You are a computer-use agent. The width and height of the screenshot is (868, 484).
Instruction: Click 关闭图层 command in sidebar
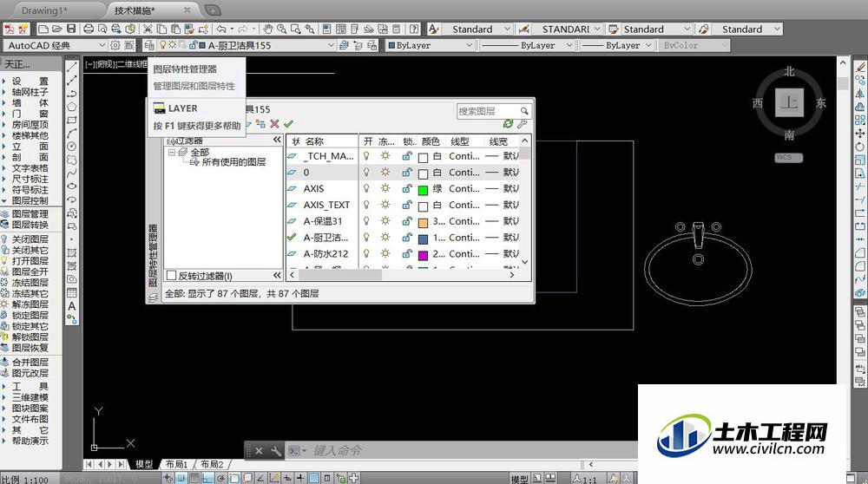pos(30,239)
